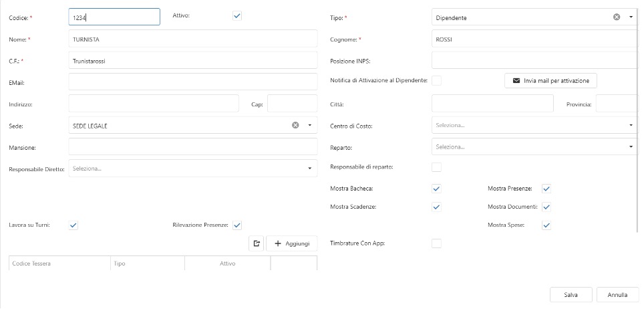Click envelope icon in Invia mail button
The width and height of the screenshot is (644, 309).
coord(516,81)
